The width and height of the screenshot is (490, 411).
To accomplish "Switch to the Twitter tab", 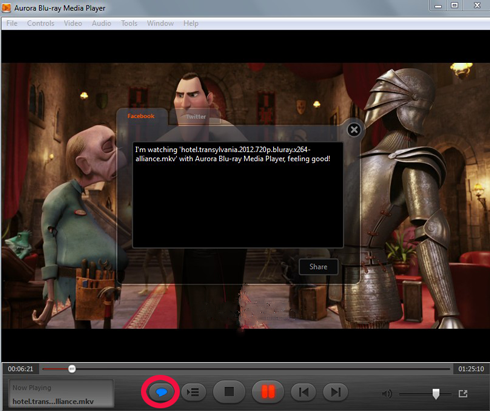I will click(x=196, y=117).
